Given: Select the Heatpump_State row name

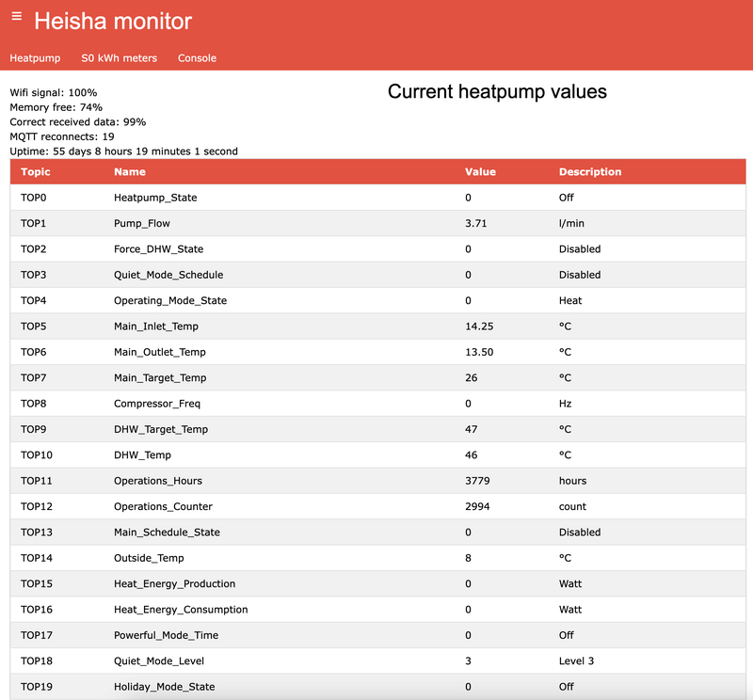Looking at the screenshot, I should coord(155,198).
